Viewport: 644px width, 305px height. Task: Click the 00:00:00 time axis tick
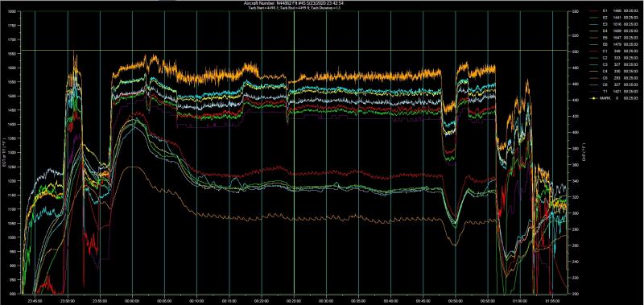132,300
